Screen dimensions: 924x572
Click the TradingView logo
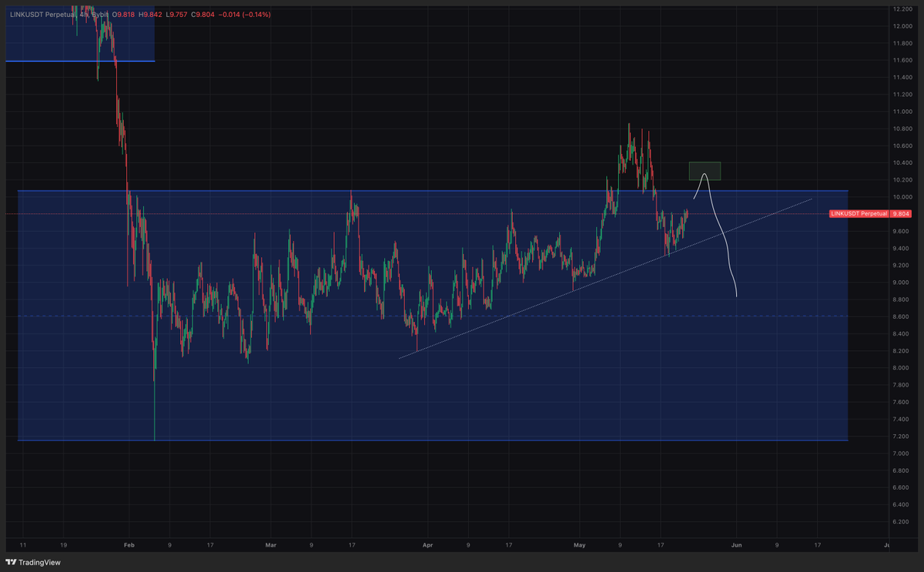tap(34, 563)
